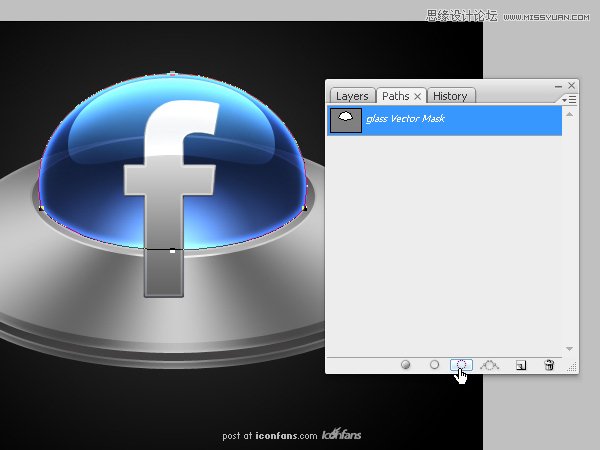
Task: Make work path from selection
Action: (x=489, y=365)
